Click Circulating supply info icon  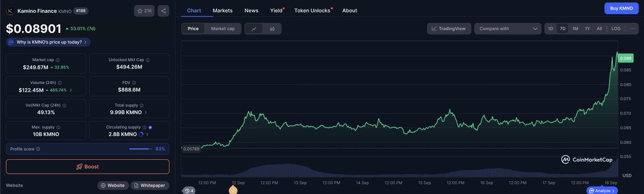pyautogui.click(x=144, y=128)
